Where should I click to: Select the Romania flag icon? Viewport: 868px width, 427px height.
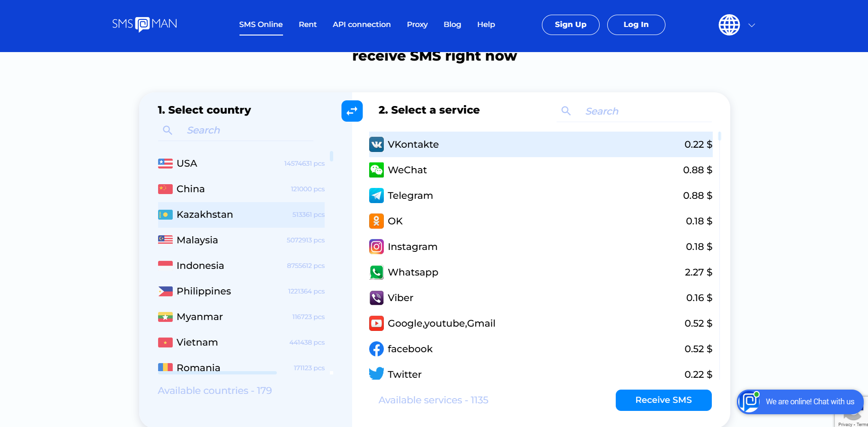tap(165, 367)
